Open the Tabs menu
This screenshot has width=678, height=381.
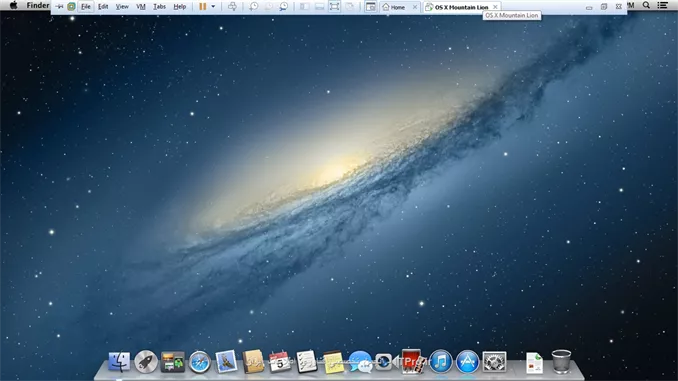(160, 6)
